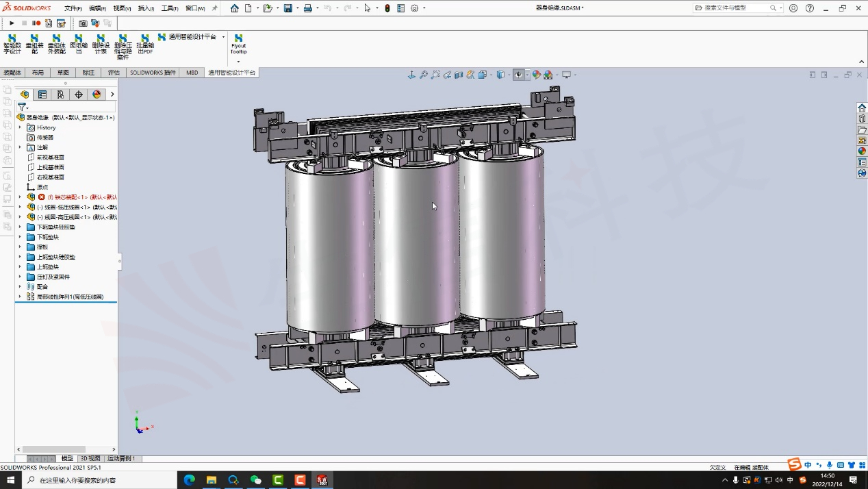Screen dimensions: 868x489
Task: Open the Custom Properties icon in the task pane
Action: click(862, 162)
